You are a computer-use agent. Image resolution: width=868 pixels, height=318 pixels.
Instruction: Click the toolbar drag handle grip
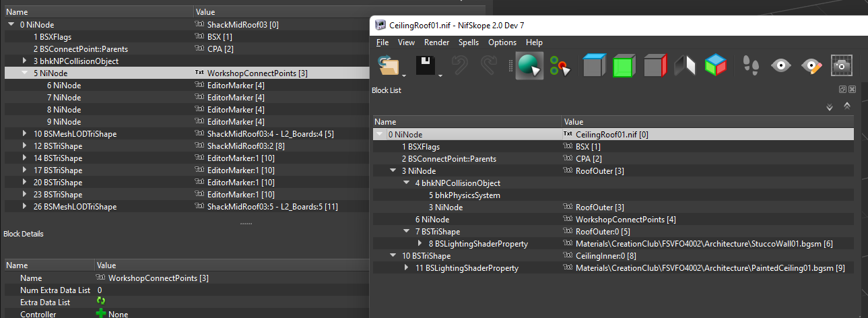tap(510, 66)
